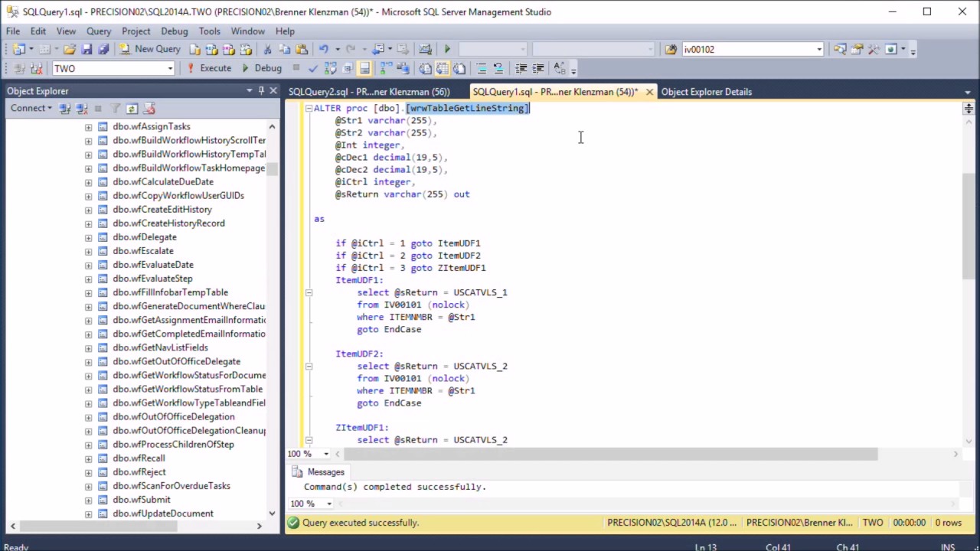Viewport: 980px width, 551px height.
Task: Select the Results to File option
Action: click(x=459, y=68)
